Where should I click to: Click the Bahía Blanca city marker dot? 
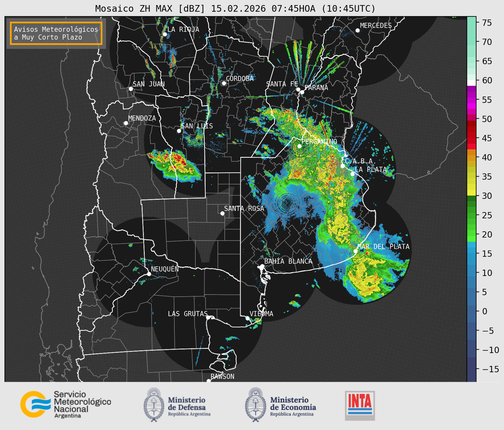click(x=262, y=266)
